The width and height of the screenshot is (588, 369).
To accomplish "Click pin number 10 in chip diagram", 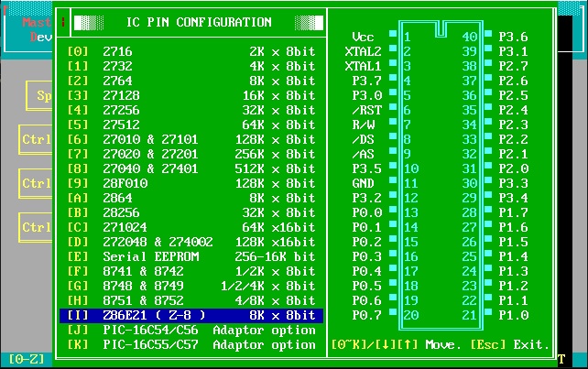I will pos(411,168).
